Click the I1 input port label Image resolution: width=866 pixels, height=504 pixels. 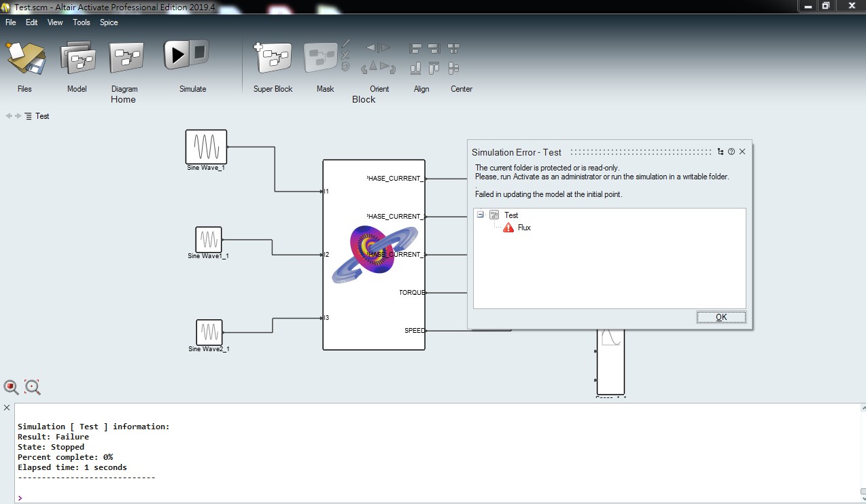pyautogui.click(x=326, y=192)
